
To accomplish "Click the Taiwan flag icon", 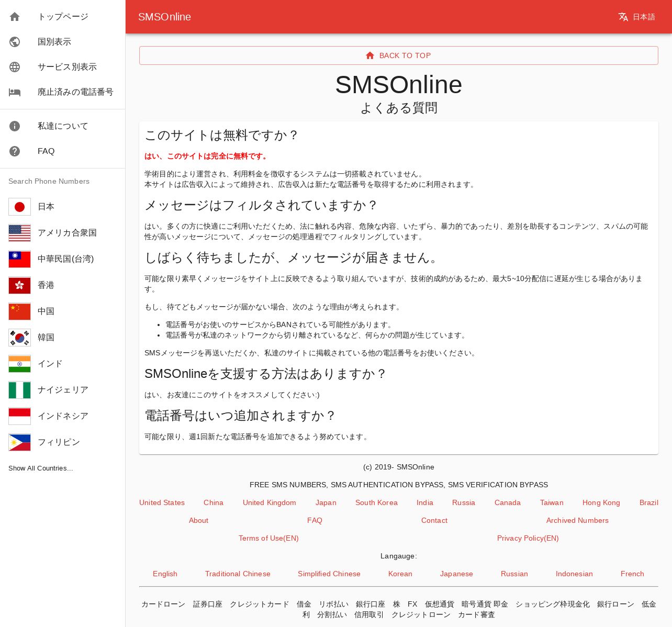I will (x=19, y=259).
